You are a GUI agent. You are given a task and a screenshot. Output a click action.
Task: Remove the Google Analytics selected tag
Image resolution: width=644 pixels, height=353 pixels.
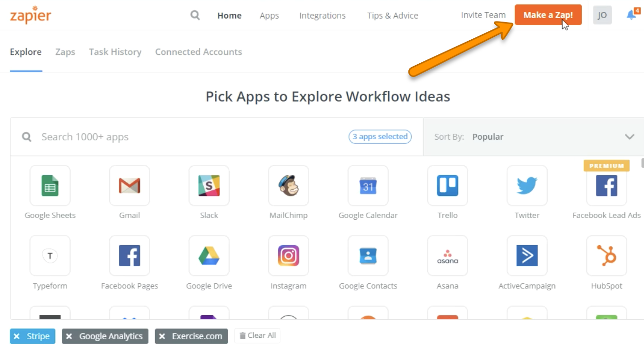click(69, 336)
